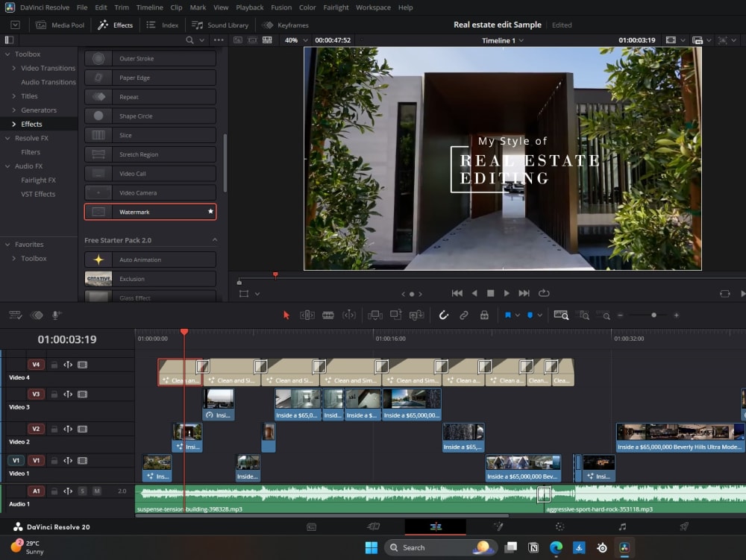
Task: Click Replace Clip toolbar icon
Action: point(416,315)
